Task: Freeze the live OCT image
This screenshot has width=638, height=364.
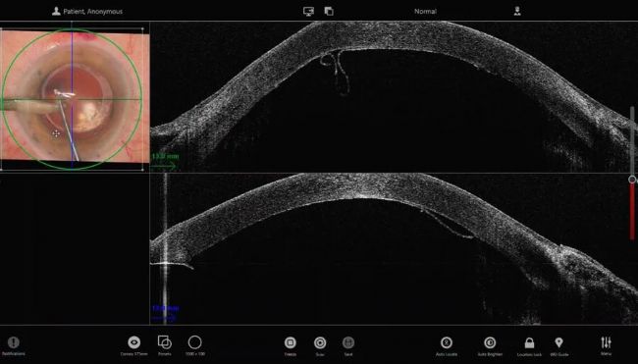Action: (291, 342)
